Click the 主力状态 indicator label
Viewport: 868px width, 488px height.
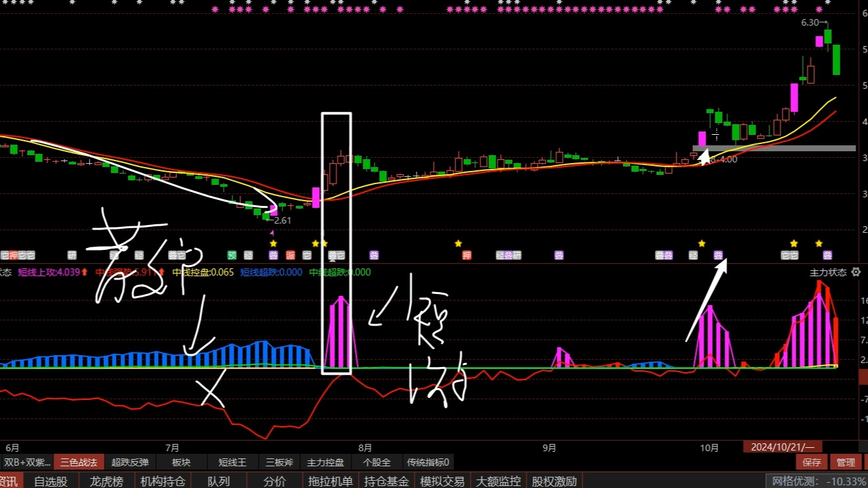(x=828, y=272)
